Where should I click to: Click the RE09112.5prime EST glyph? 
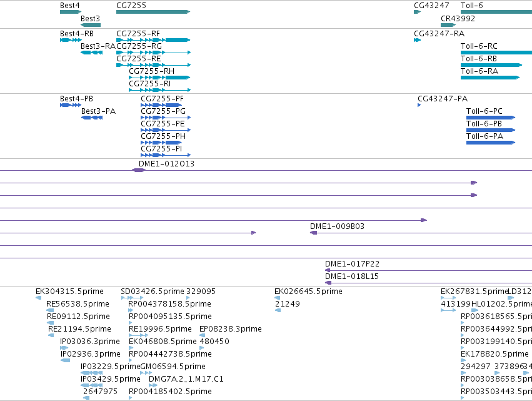[50, 323]
